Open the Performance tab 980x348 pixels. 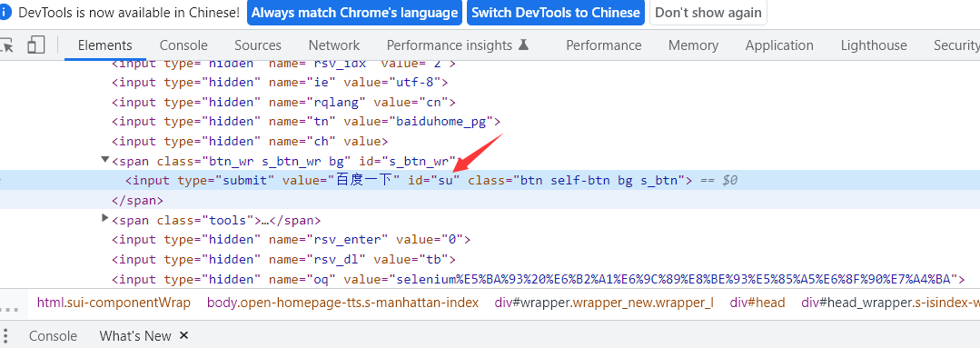[604, 45]
